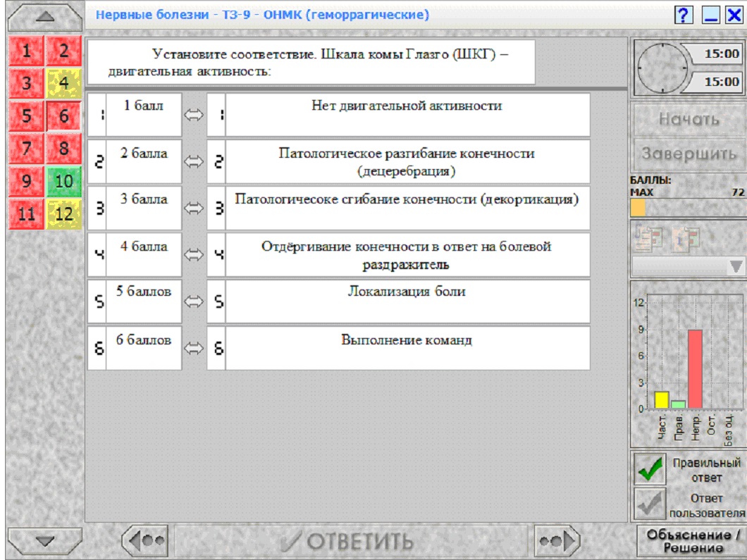Click match arrow beside 5 баллов
The width and height of the screenshot is (747, 560).
point(194,301)
